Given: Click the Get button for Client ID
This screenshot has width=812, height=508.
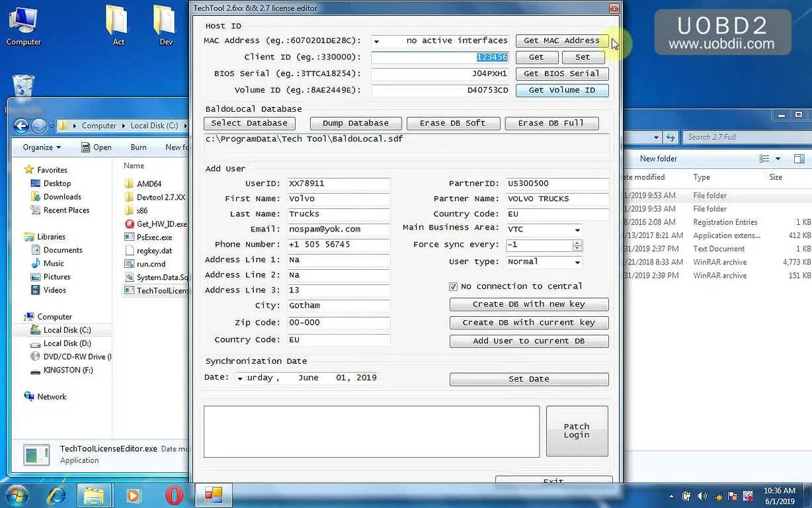Looking at the screenshot, I should pos(536,57).
